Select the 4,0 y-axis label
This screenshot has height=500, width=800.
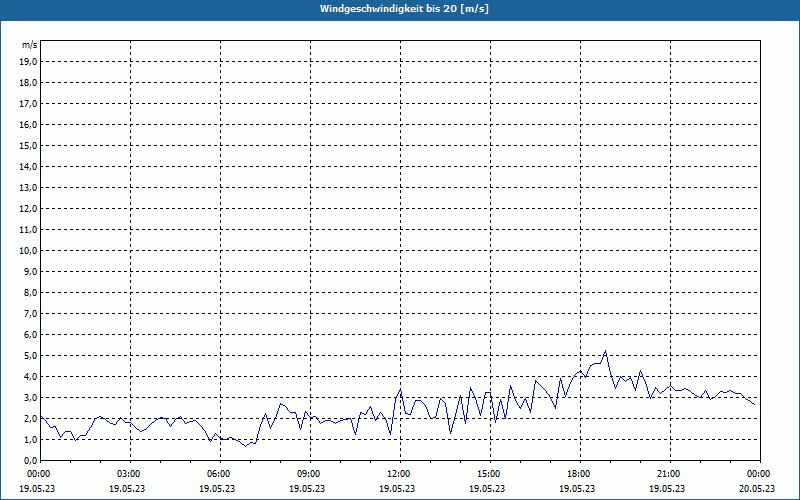click(x=30, y=377)
